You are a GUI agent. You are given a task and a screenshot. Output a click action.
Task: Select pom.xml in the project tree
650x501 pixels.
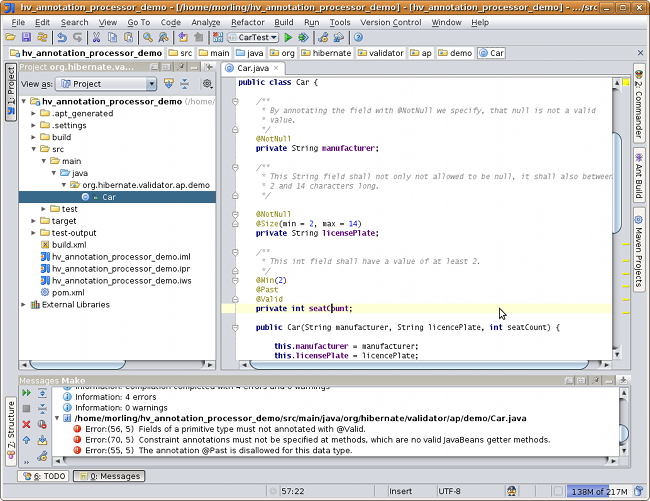pos(67,292)
